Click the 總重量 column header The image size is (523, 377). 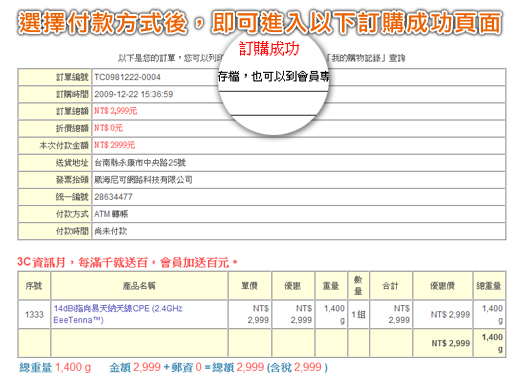coord(489,286)
